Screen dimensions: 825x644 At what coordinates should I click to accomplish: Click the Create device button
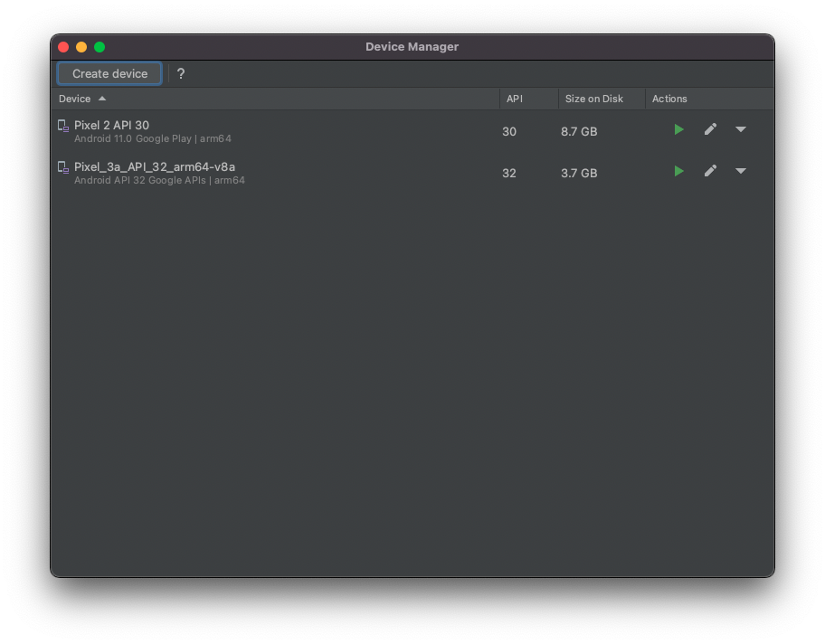[x=109, y=73]
